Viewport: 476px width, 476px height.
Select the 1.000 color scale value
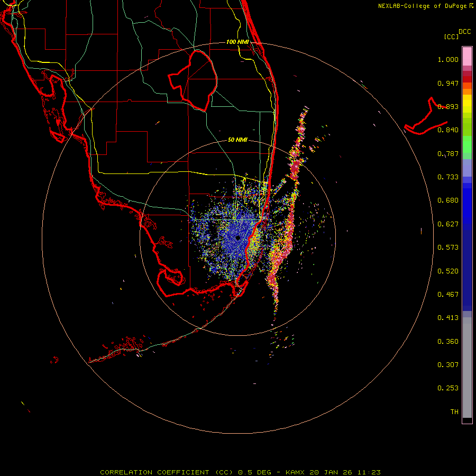tap(448, 59)
